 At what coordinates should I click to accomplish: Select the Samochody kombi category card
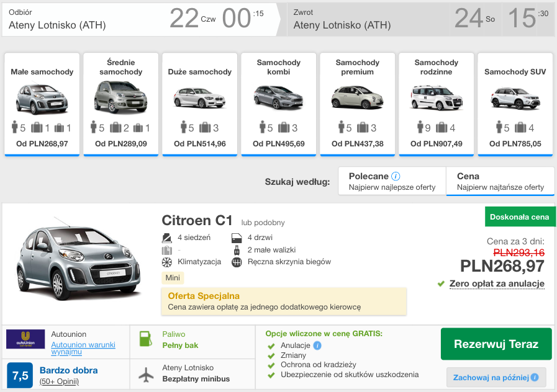coord(278,104)
